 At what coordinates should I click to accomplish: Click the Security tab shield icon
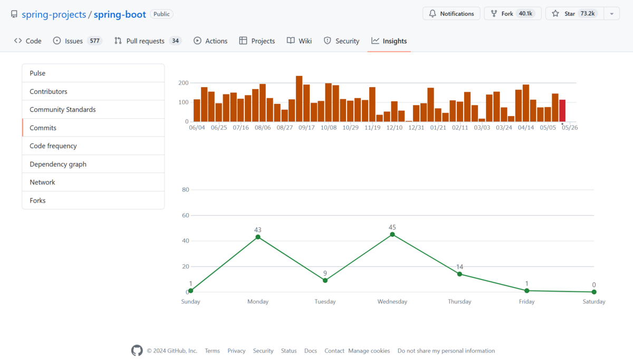pyautogui.click(x=328, y=41)
